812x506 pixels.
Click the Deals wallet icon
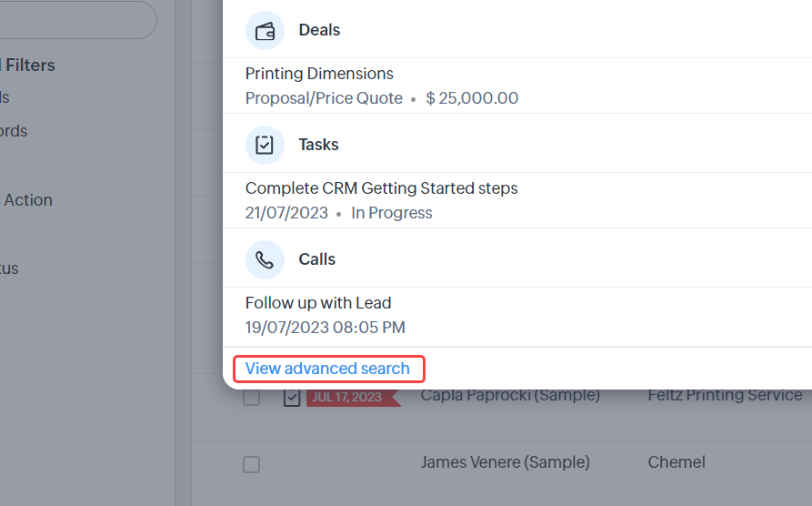[265, 30]
